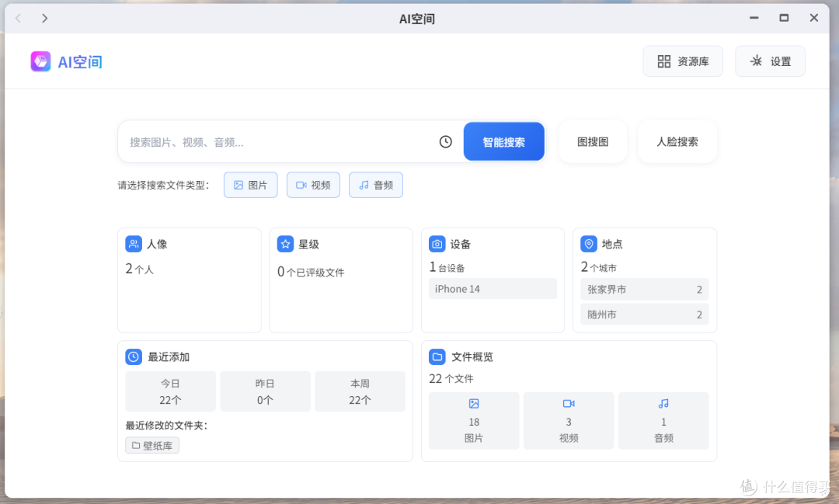Click the 0个已评级文件 text
This screenshot has height=504, width=839.
(x=310, y=273)
